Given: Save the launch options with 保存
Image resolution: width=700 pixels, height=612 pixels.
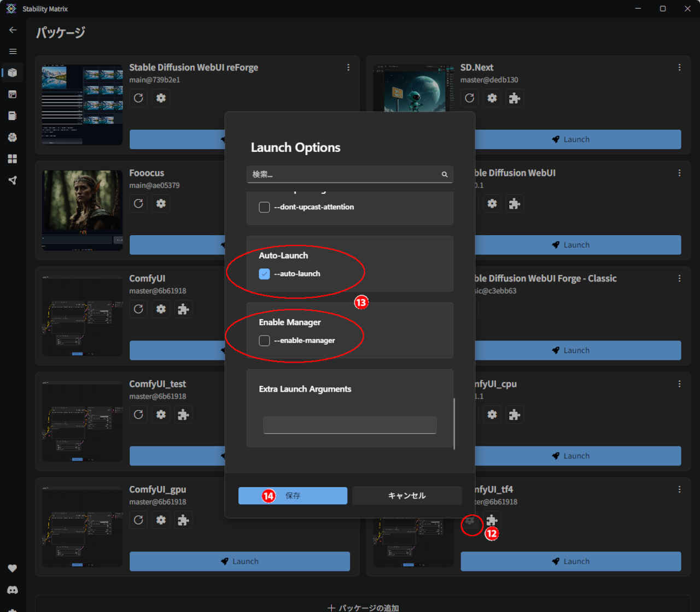Looking at the screenshot, I should click(293, 496).
